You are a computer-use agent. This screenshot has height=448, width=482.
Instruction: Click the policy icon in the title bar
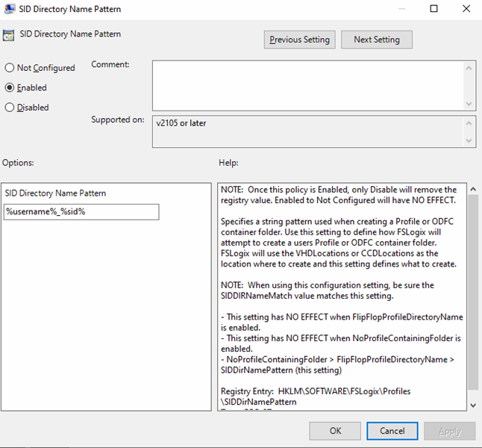9,9
